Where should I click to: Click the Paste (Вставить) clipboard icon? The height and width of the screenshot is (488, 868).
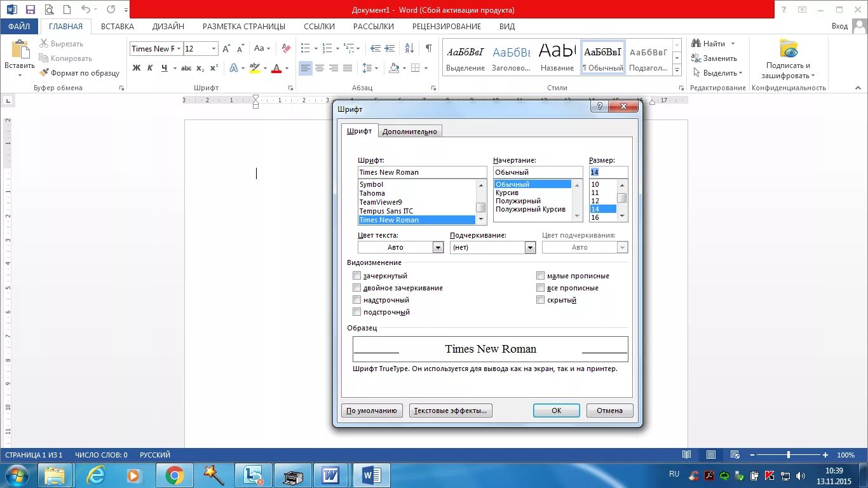point(20,50)
